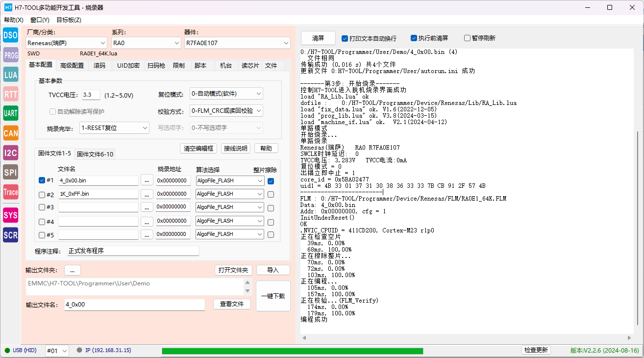Image resolution: width=644 pixels, height=358 pixels.
Task: Click 接线说明 wiring guide button
Action: coord(236,148)
